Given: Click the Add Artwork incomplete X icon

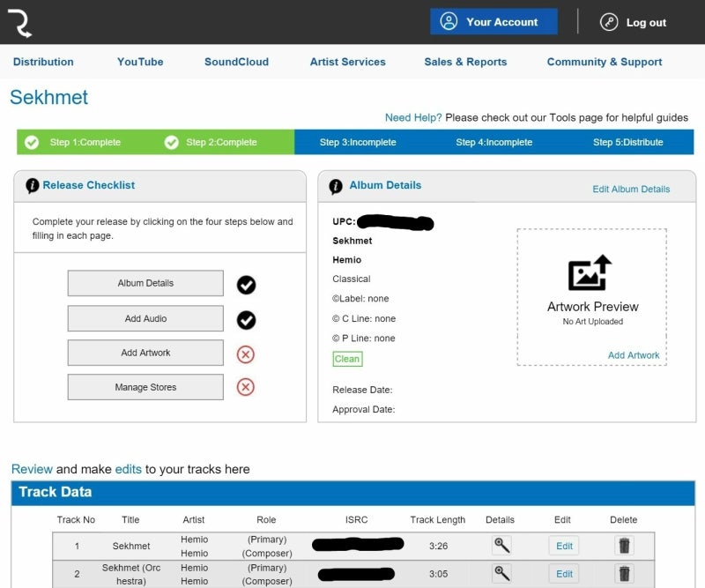Looking at the screenshot, I should (x=246, y=354).
